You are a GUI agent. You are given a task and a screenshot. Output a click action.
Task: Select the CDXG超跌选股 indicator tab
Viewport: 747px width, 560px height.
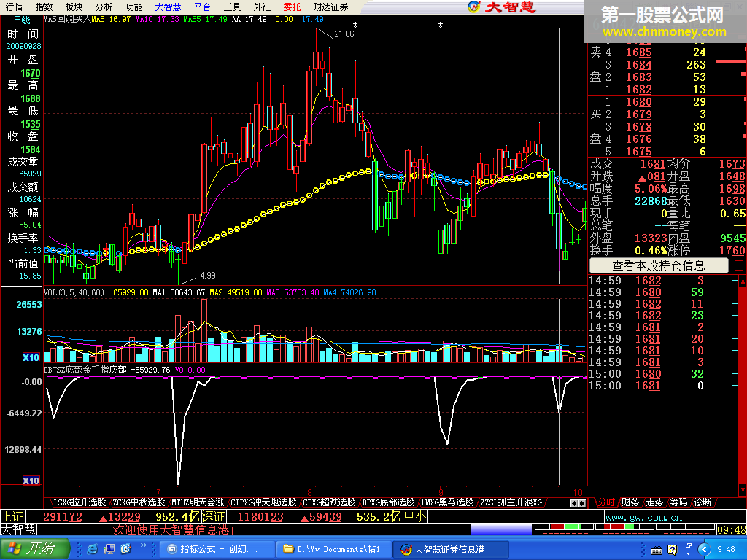pyautogui.click(x=329, y=502)
